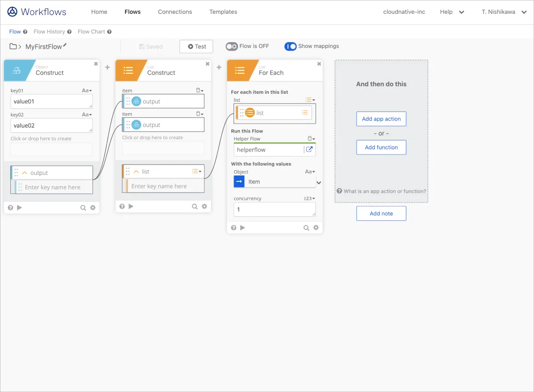Open help on List Construct card footer
534x392 pixels.
tap(122, 206)
